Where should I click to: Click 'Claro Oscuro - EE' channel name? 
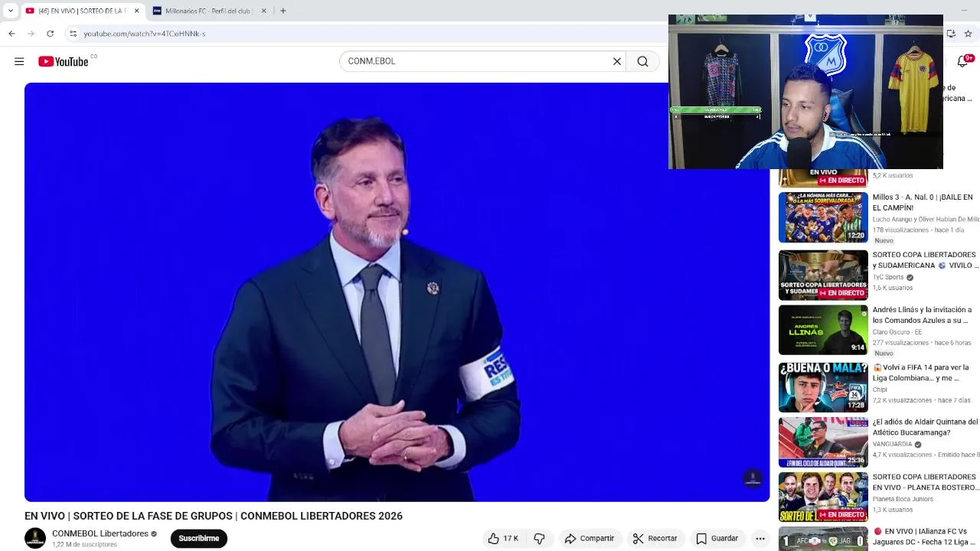coord(897,332)
